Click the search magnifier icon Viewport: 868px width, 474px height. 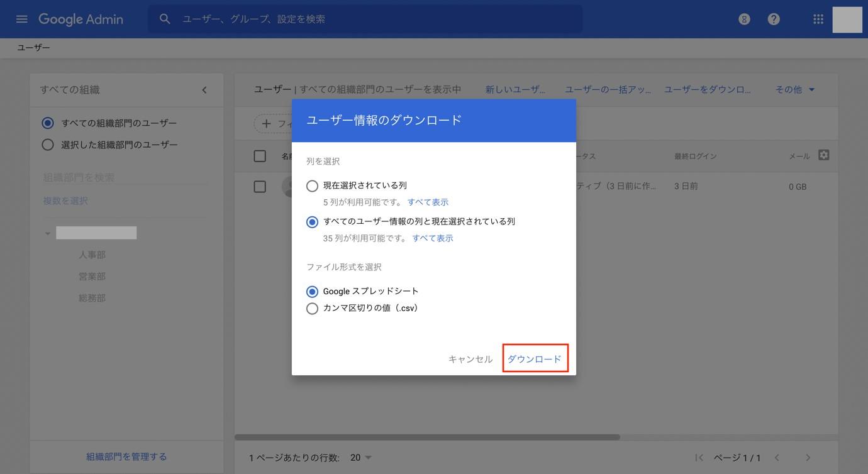point(165,19)
